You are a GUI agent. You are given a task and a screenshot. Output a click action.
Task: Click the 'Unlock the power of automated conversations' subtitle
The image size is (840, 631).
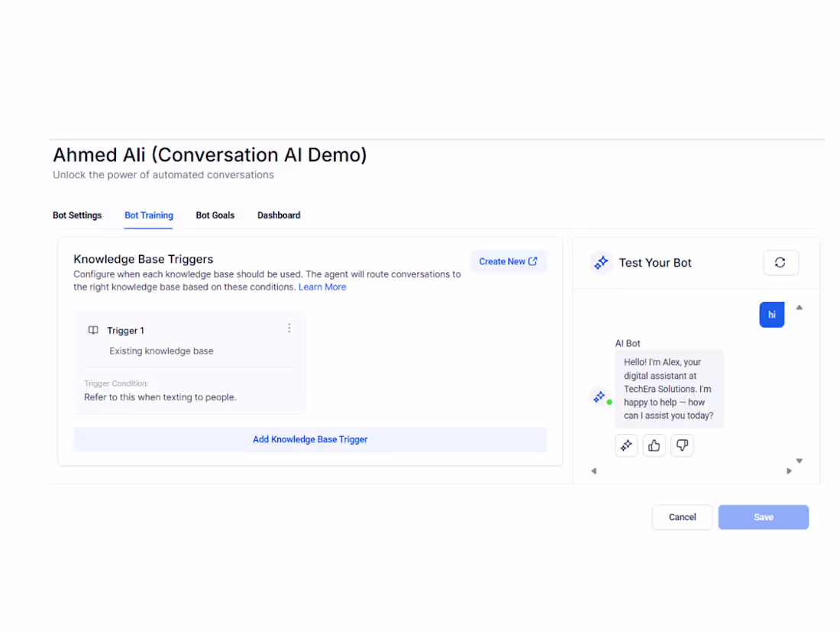tap(163, 175)
